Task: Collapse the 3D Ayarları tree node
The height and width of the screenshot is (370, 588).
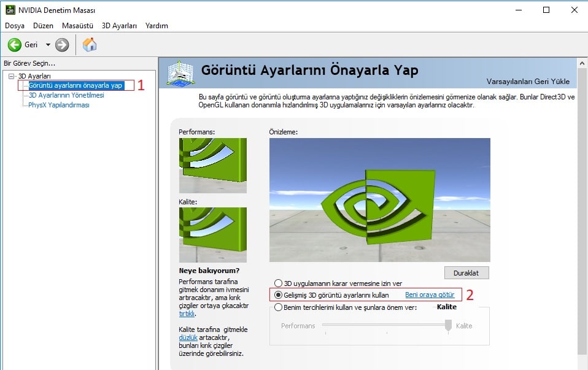Action: (x=11, y=76)
